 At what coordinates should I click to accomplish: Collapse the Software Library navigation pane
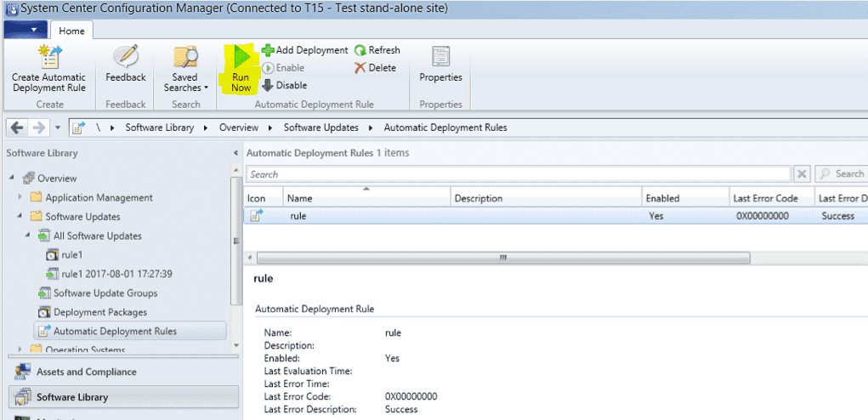coord(236,153)
